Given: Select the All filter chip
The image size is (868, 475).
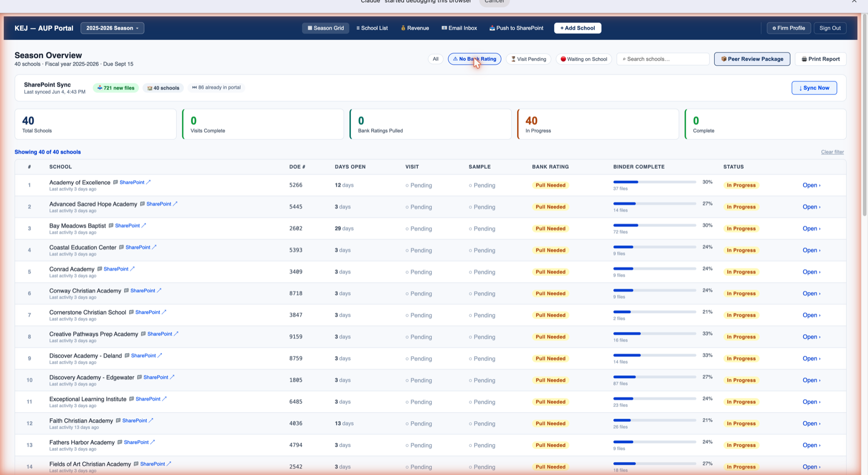Looking at the screenshot, I should point(436,59).
